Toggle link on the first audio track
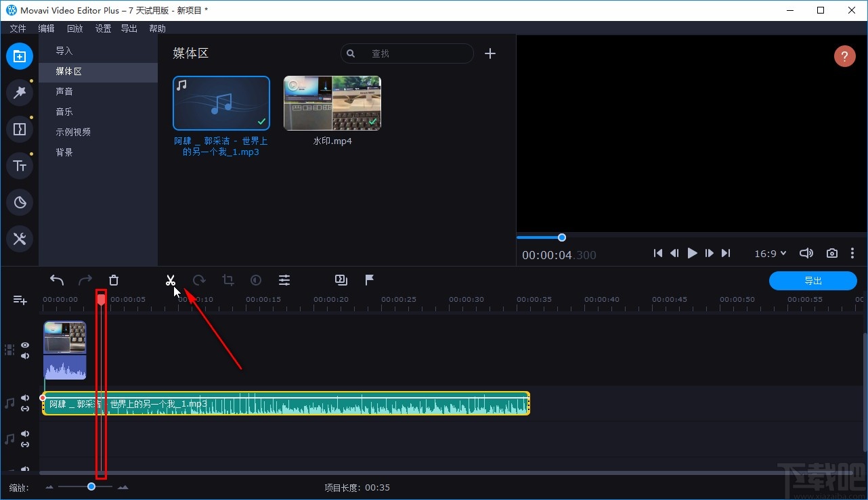The width and height of the screenshot is (868, 500). point(25,409)
